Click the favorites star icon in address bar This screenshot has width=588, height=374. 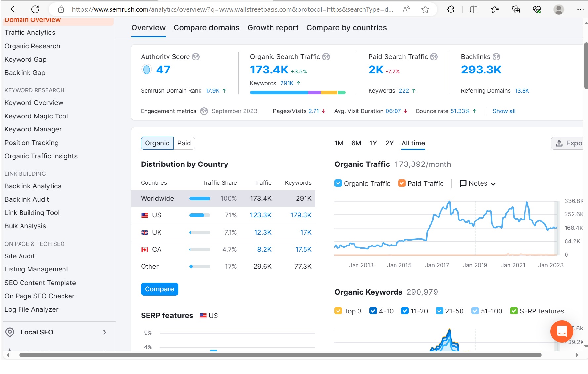coord(425,9)
